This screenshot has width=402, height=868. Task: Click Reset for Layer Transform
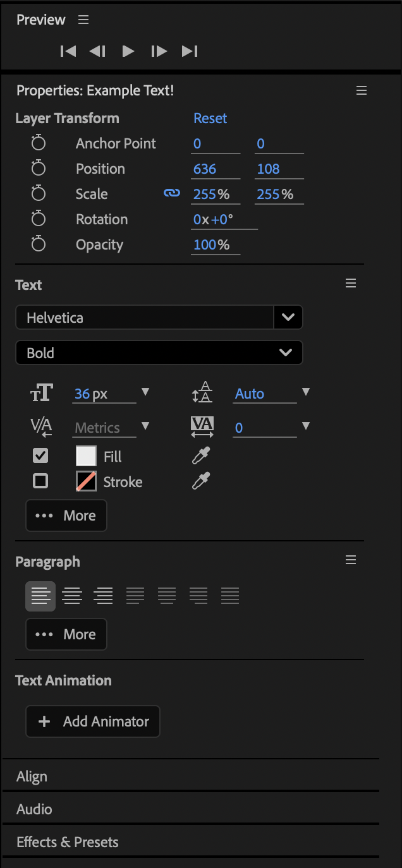210,118
